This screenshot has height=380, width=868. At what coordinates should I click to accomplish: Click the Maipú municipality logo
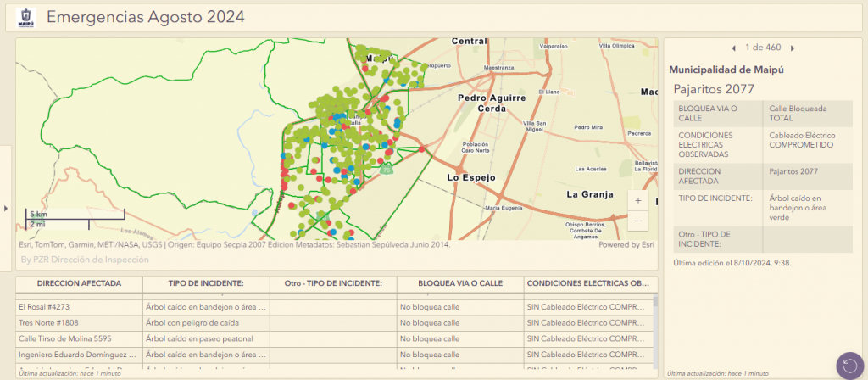[x=25, y=17]
